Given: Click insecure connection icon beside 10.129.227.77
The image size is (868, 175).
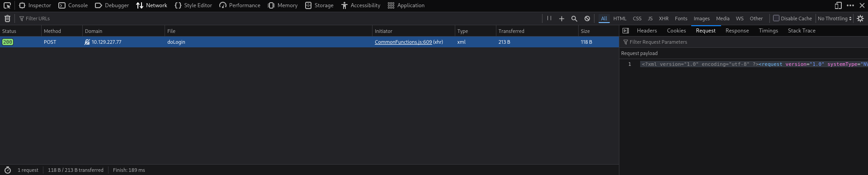Looking at the screenshot, I should 87,42.
